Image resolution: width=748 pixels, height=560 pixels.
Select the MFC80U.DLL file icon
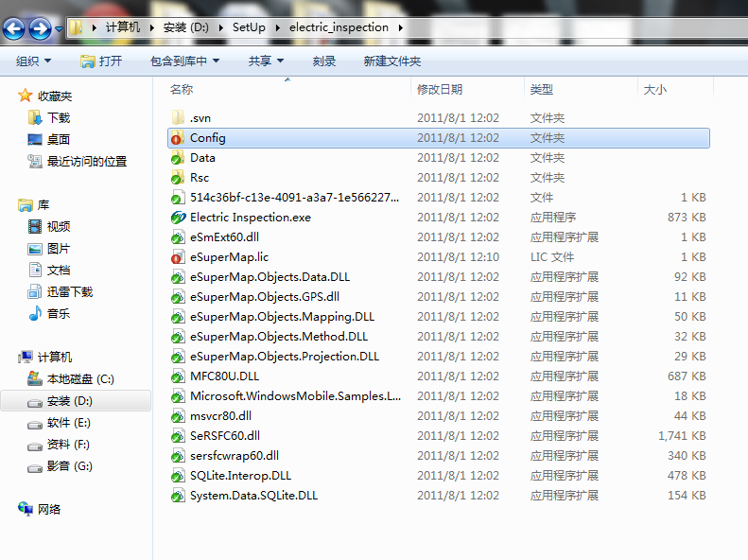(178, 376)
